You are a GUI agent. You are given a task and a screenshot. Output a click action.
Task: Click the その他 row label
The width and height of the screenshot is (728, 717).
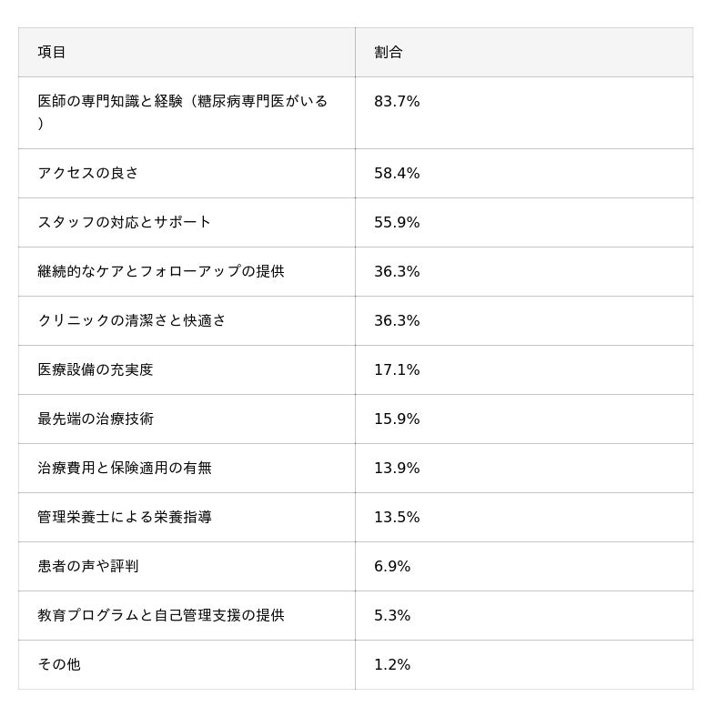[59, 665]
